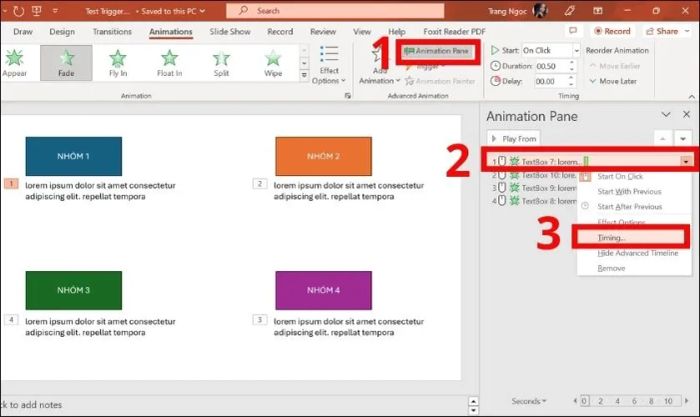Click the timeline scroll right arrow
The image size is (700, 417).
coord(687,401)
